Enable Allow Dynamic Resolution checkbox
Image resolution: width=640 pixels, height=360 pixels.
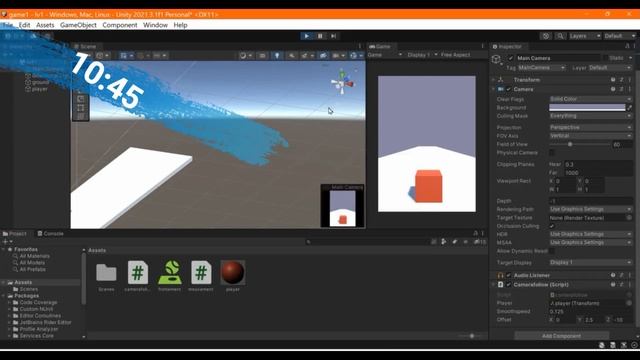(552, 251)
